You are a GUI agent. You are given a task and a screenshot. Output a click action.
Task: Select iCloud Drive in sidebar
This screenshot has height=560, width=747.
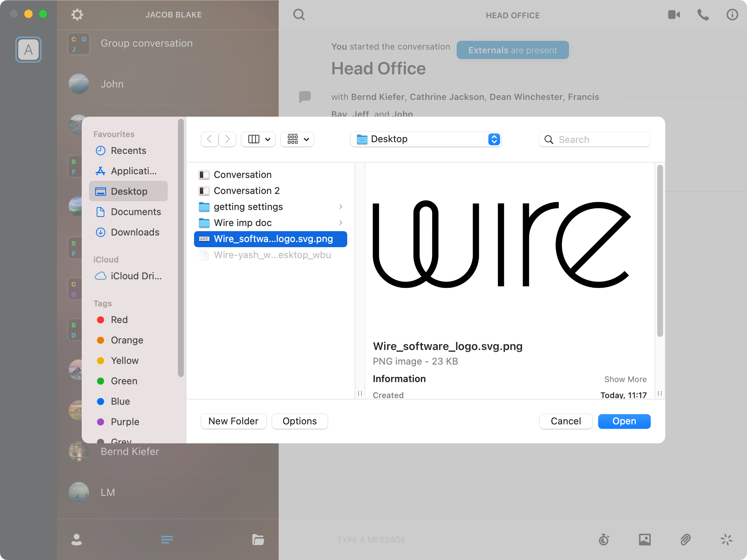click(x=128, y=276)
